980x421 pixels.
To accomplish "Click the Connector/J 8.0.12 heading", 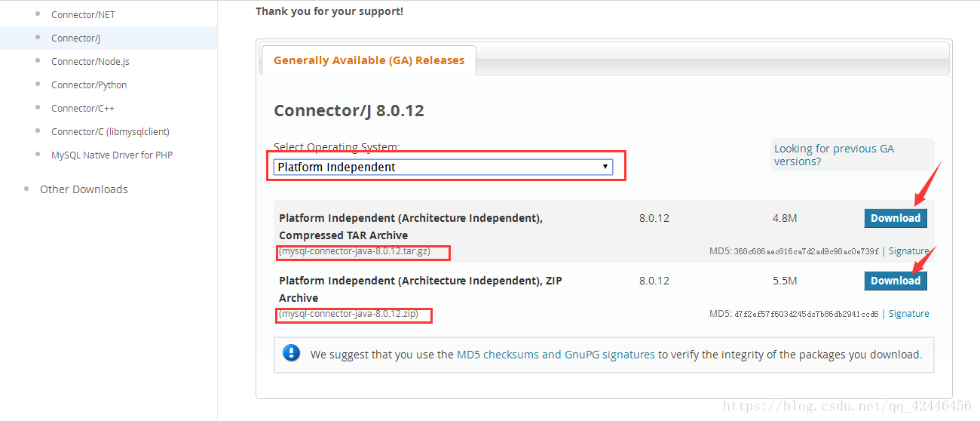I will (x=349, y=111).
